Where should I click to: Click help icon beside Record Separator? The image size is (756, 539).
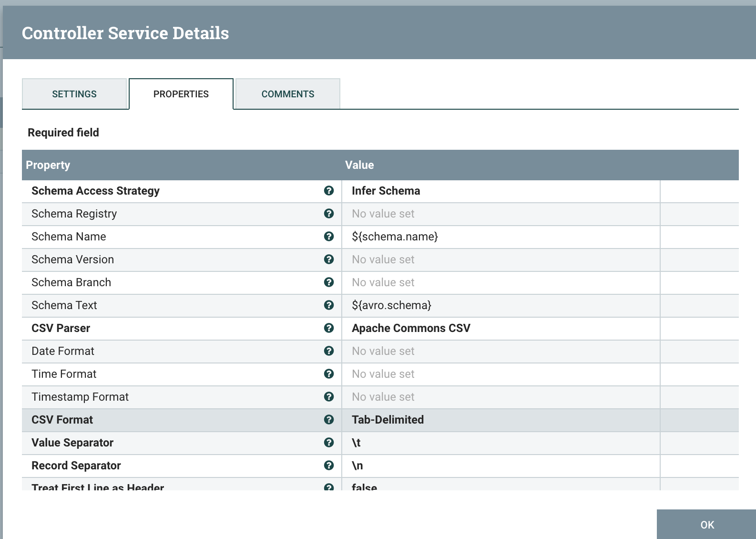click(x=328, y=466)
